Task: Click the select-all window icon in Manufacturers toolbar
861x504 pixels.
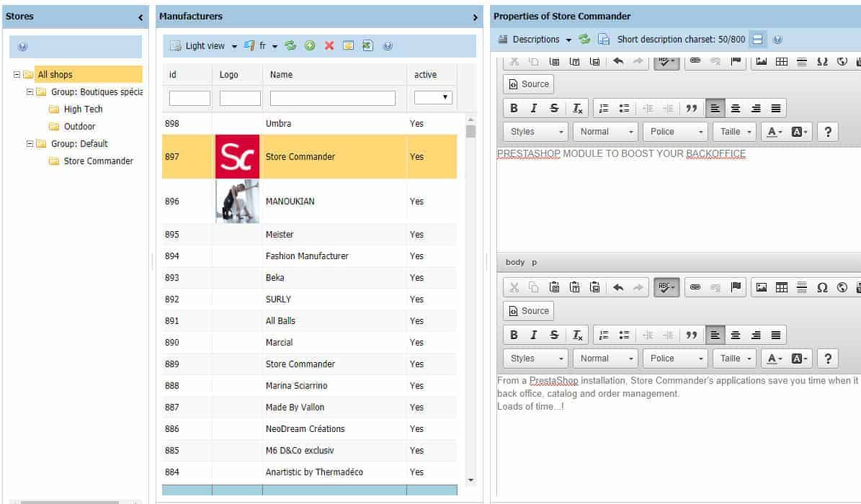Action: coord(348,45)
